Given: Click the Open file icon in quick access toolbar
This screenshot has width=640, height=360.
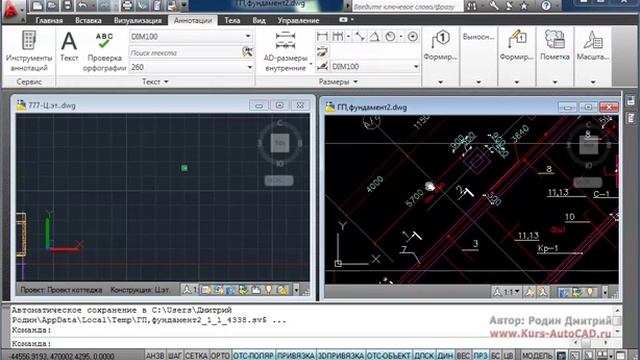Looking at the screenshot, I should (52, 5).
